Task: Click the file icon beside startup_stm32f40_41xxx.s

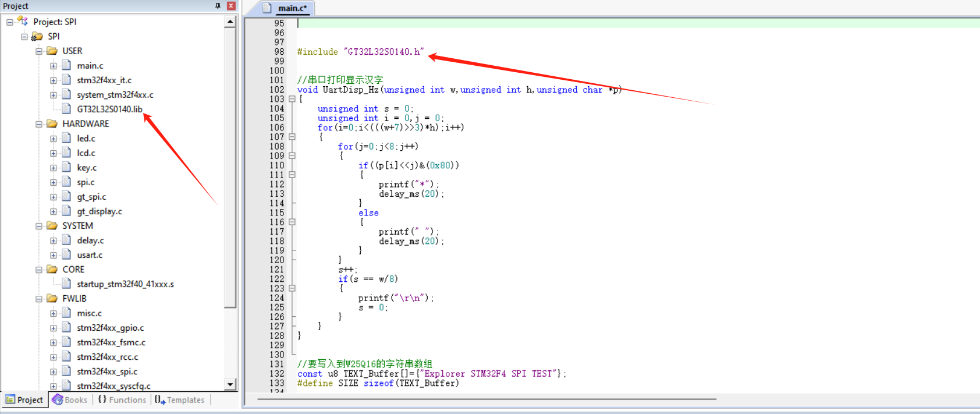Action: point(66,284)
